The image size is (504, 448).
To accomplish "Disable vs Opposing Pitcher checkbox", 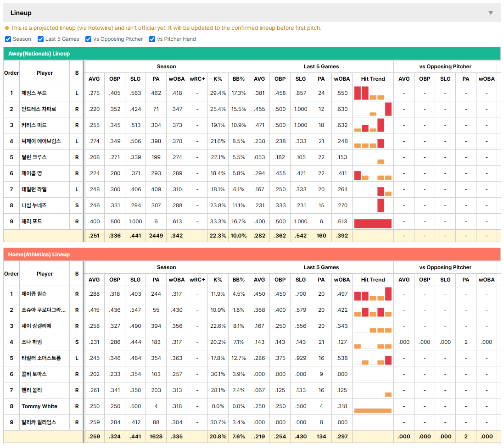I will (x=89, y=39).
